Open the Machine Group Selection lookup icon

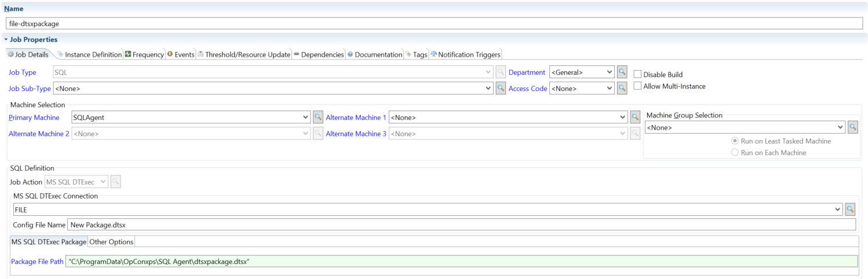click(x=852, y=127)
